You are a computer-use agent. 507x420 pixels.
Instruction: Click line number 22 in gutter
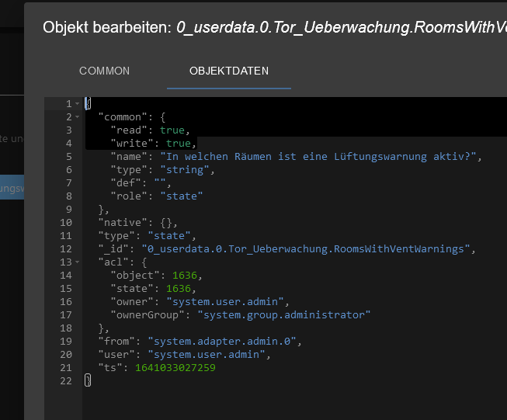tap(66, 381)
